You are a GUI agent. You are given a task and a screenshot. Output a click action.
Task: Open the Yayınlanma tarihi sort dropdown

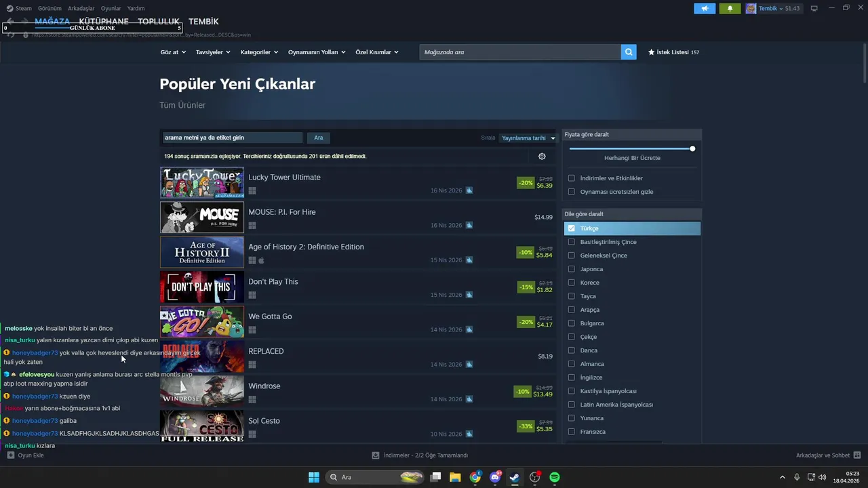tap(528, 138)
